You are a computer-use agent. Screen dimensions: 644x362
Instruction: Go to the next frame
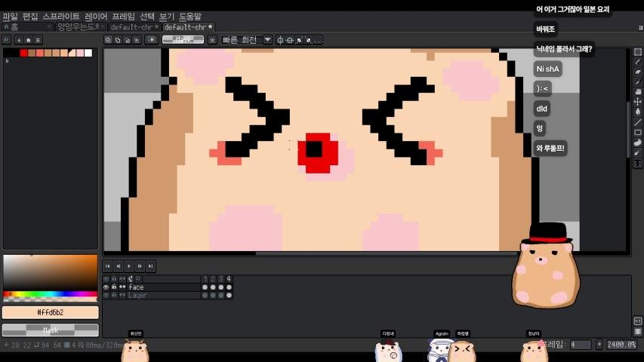[140, 266]
